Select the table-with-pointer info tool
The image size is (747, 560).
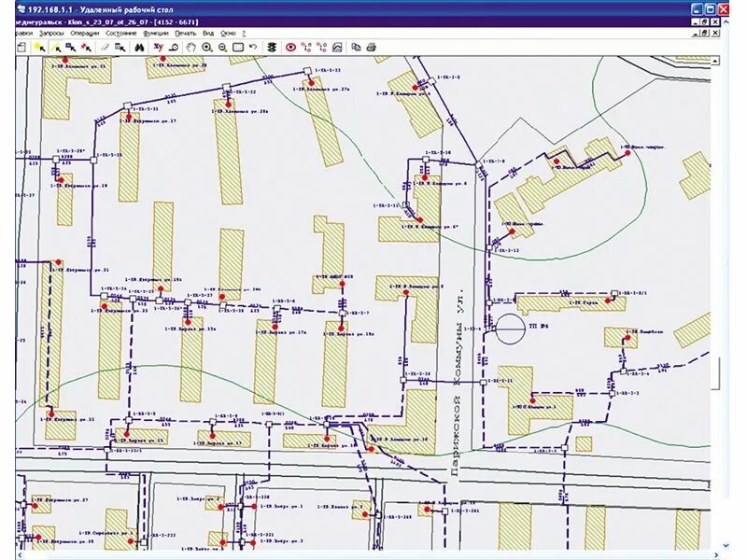point(120,48)
